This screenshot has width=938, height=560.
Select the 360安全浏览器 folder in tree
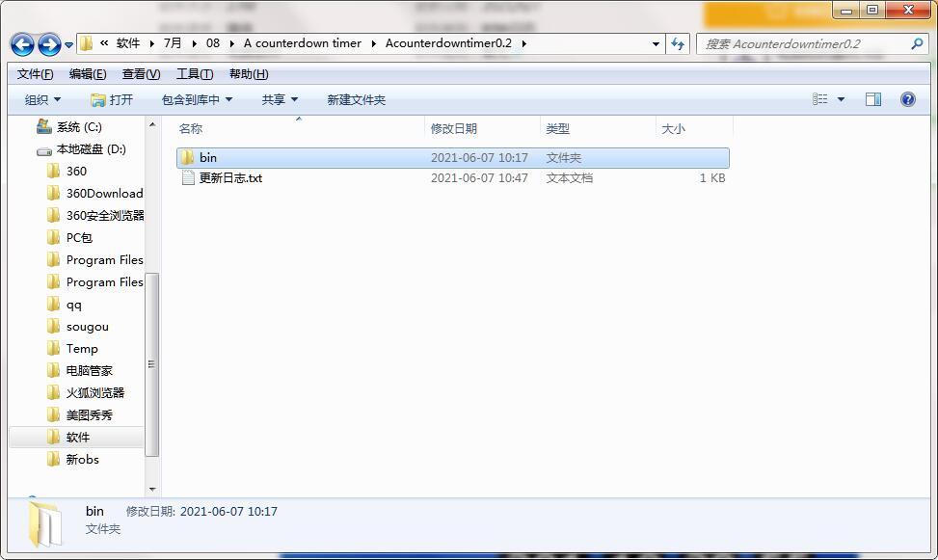click(x=95, y=215)
